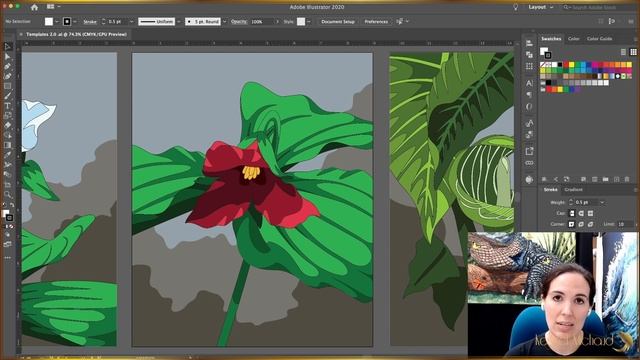Click the Arrange Documents icon
Viewport: 640px width, 360px height.
tap(51, 7)
